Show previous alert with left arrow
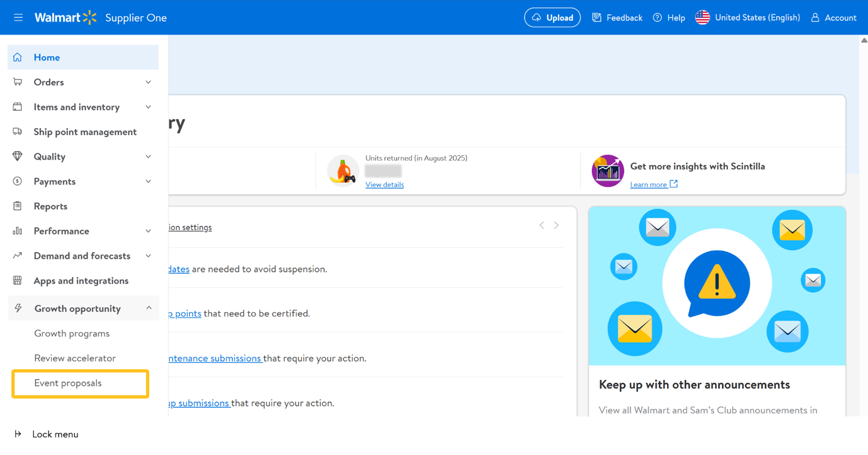Viewport: 868px width, 455px height. pyautogui.click(x=542, y=225)
